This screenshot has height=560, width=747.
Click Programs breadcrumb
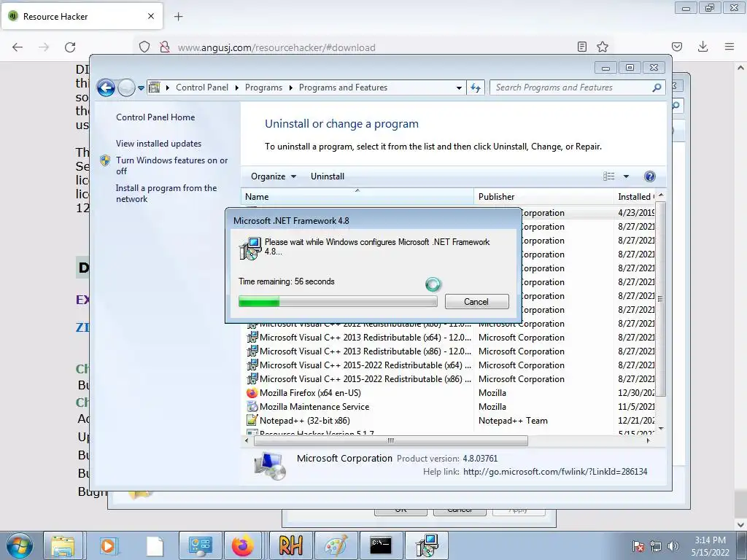pyautogui.click(x=263, y=87)
